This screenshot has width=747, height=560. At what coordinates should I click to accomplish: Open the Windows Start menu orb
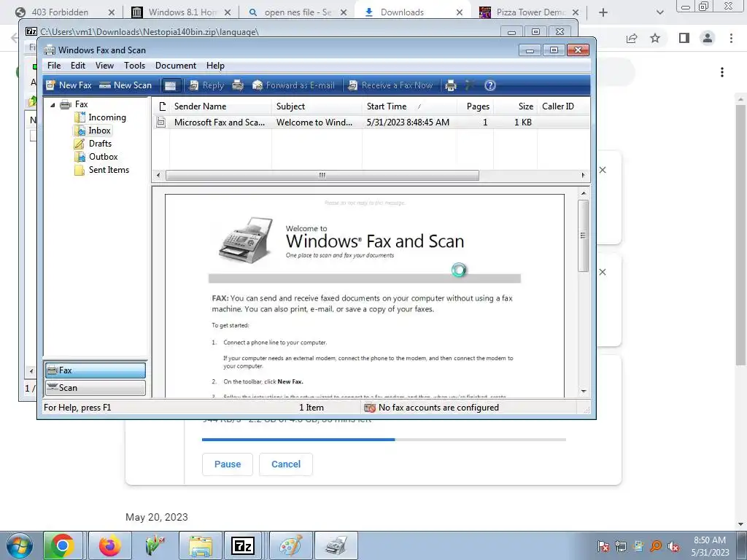click(x=20, y=545)
